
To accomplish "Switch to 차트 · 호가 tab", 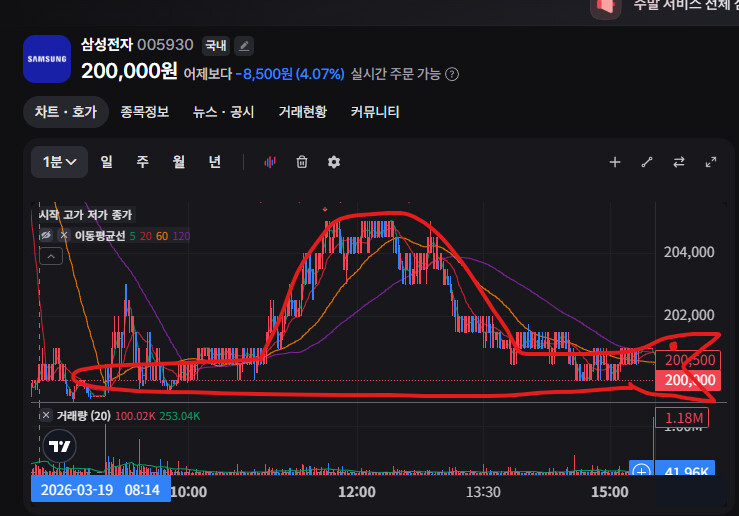I will pyautogui.click(x=66, y=112).
